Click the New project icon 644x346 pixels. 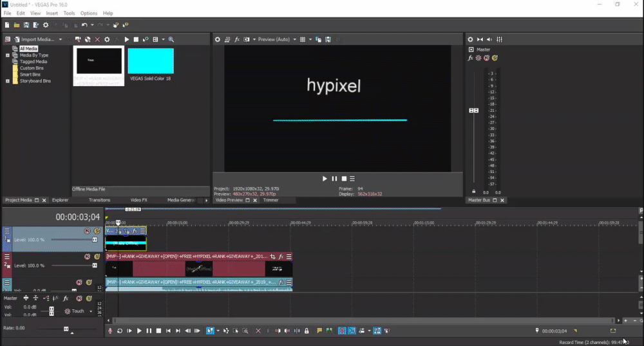click(x=7, y=25)
